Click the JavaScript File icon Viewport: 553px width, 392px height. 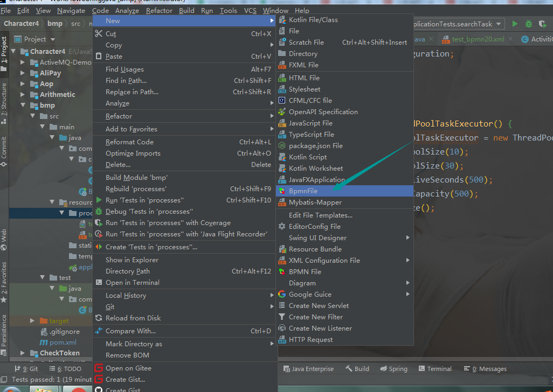tap(282, 123)
